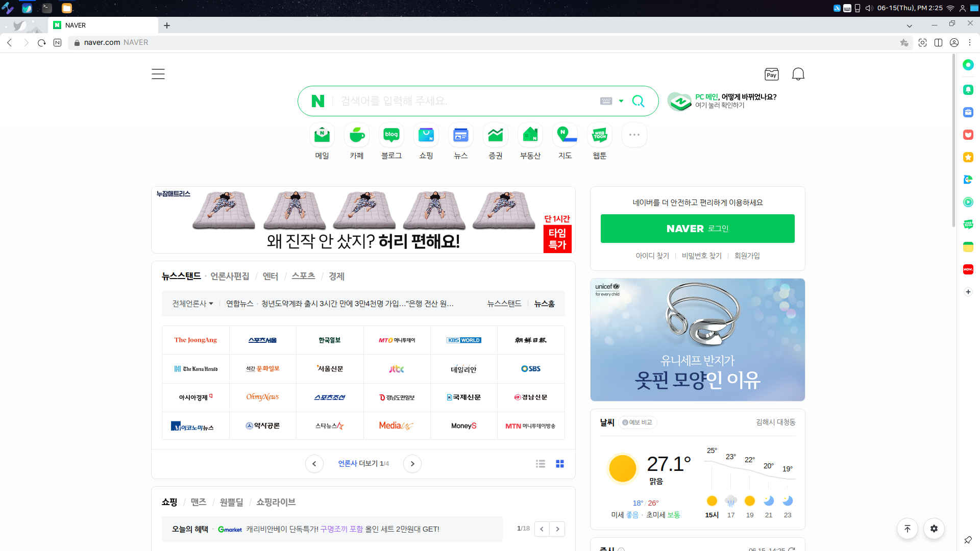Open the Naver Webtoon shortcut icon
980x551 pixels.
(600, 135)
